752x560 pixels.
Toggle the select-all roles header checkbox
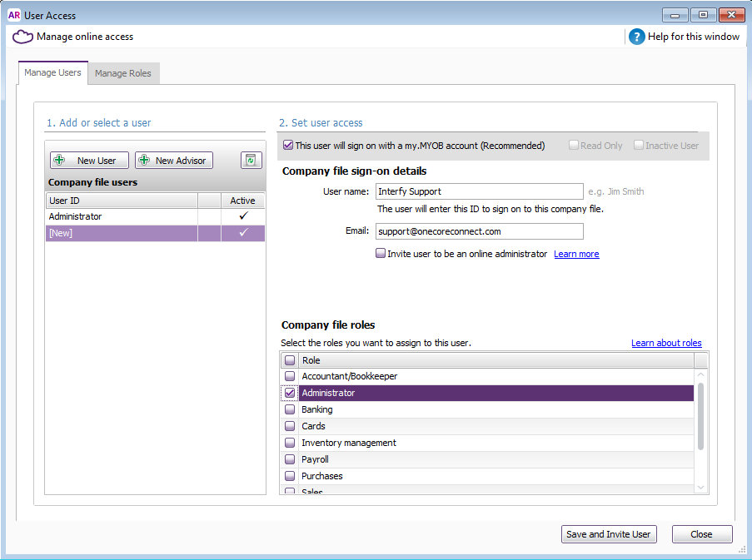pos(290,360)
